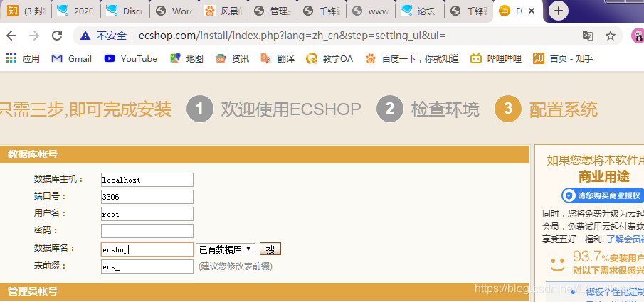This screenshot has height=302, width=644.
Task: Switch to the 'www' tab
Action: click(x=371, y=11)
